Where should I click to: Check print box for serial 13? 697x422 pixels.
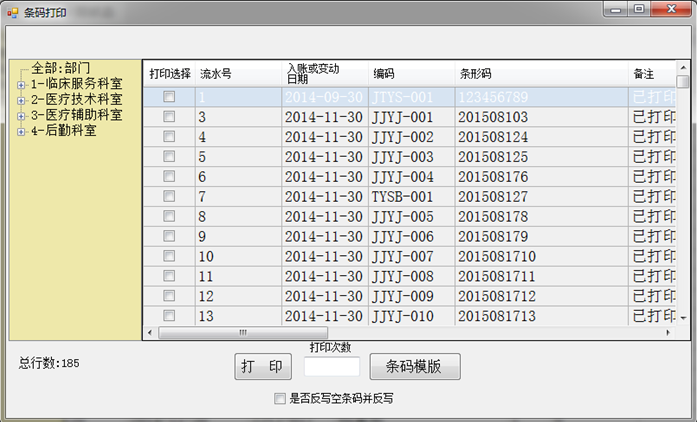point(169,315)
